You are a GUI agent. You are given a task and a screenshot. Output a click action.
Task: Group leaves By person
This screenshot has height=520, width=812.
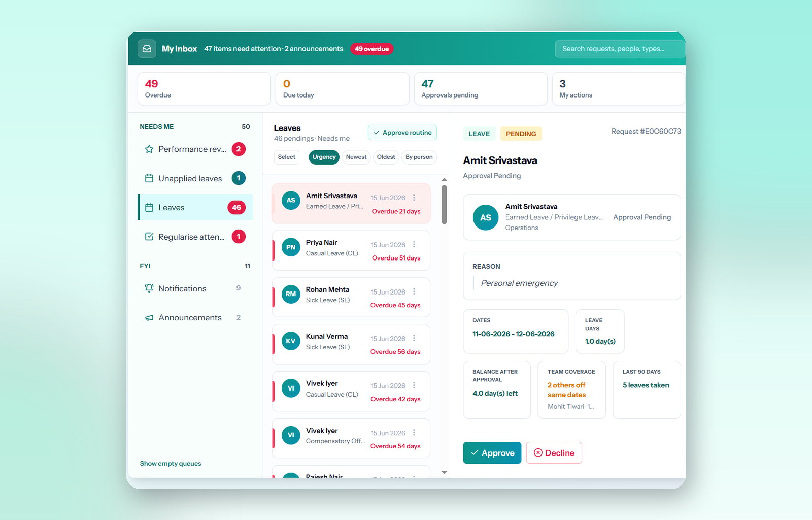(419, 157)
